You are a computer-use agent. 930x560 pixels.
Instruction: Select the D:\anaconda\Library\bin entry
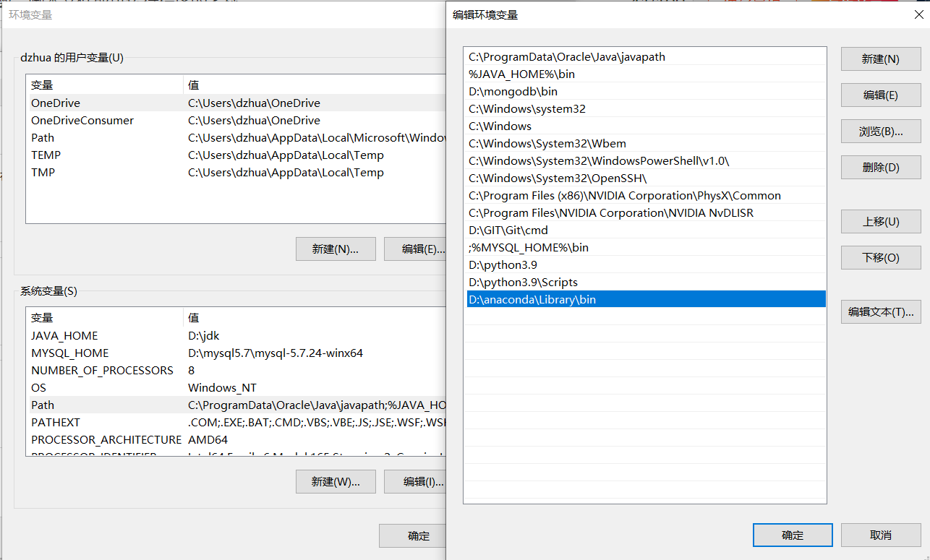coord(646,299)
